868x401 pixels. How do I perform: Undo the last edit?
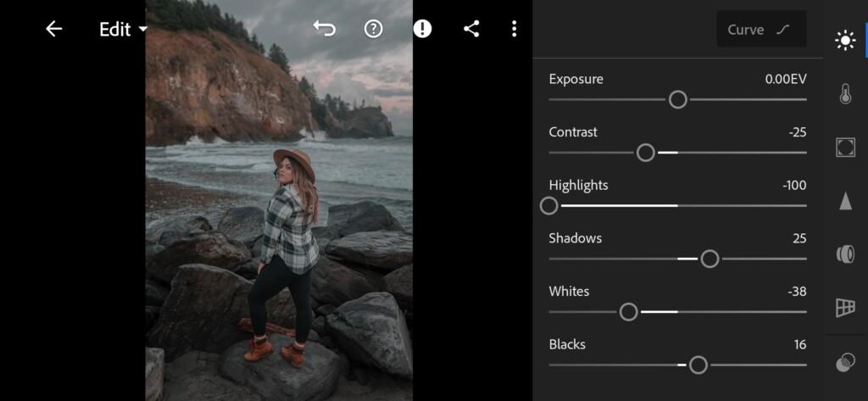point(325,29)
